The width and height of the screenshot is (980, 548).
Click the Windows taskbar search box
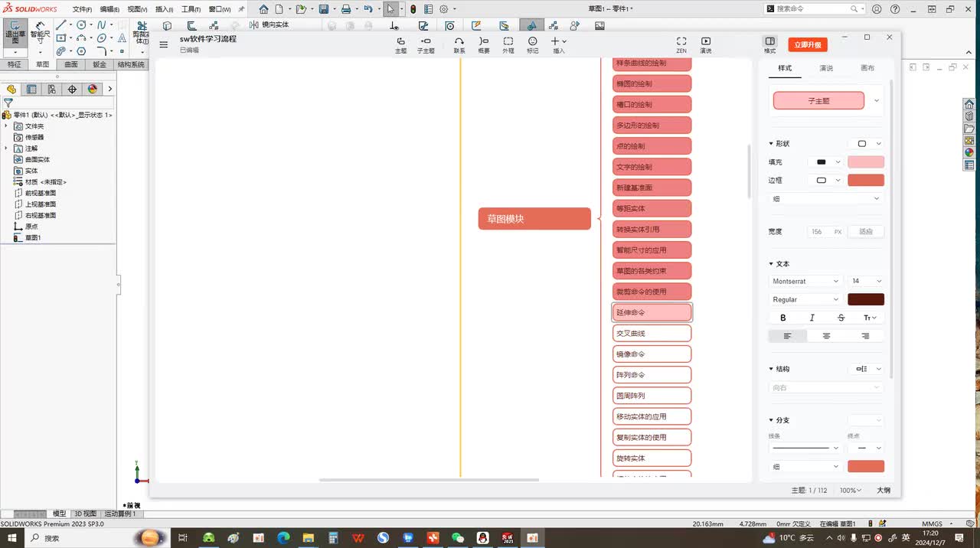(96, 538)
